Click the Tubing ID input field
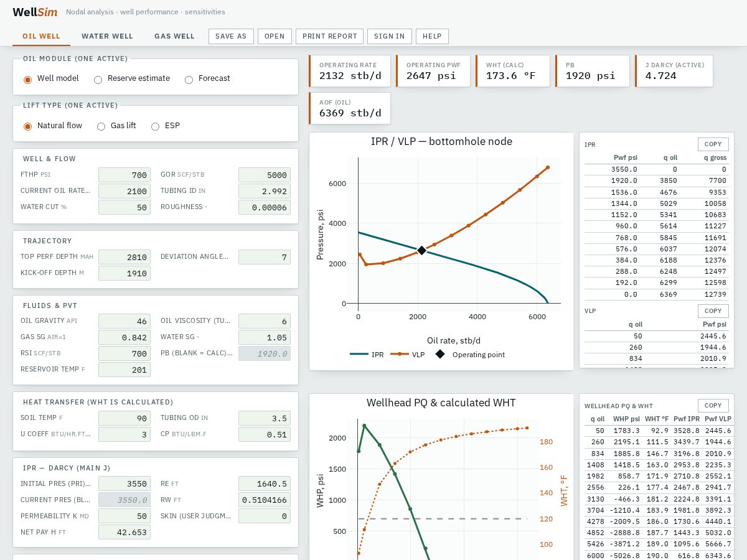This screenshot has height=560, width=747. tap(265, 191)
